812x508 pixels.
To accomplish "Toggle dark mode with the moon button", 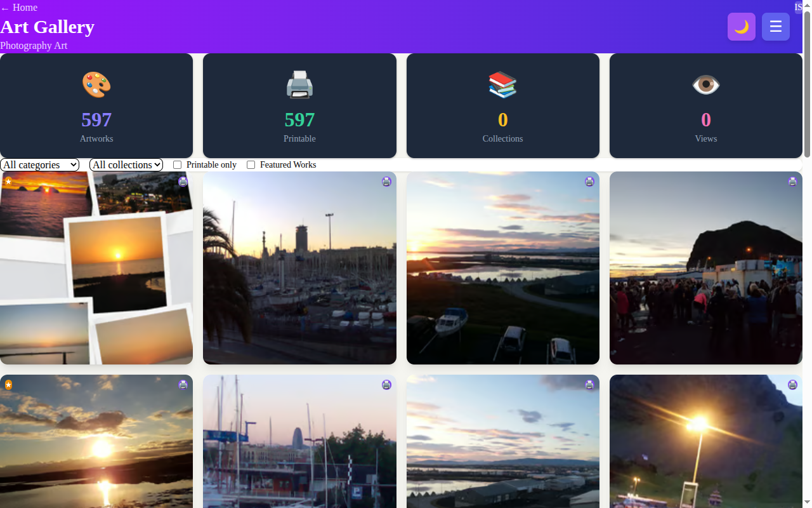I will 741,27.
